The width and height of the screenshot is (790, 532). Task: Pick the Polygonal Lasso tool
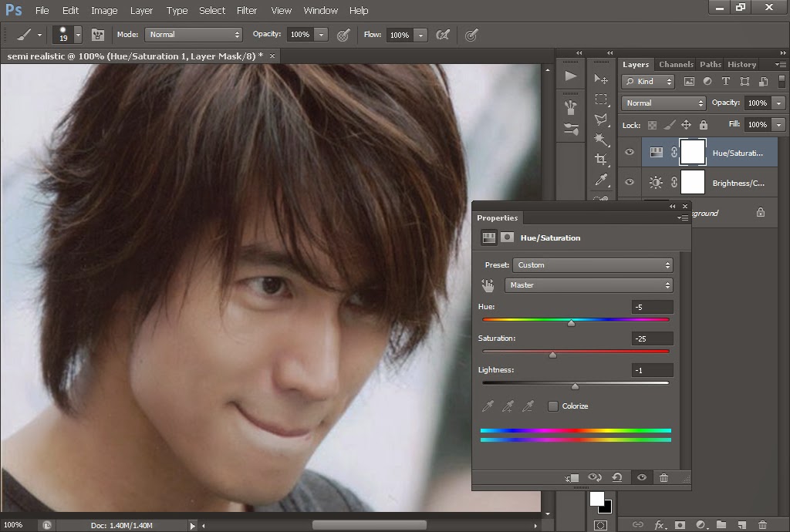(601, 120)
